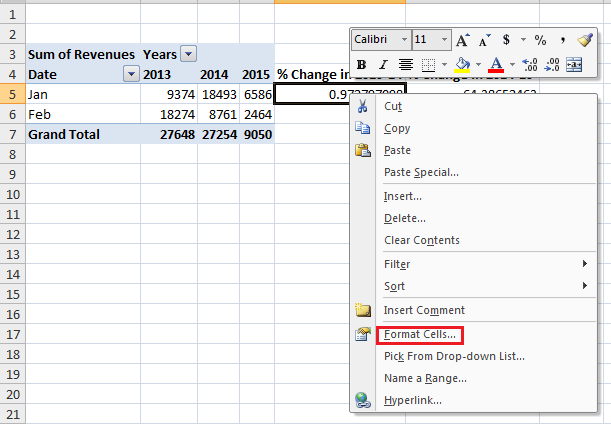The height and width of the screenshot is (424, 611).
Task: Click Grand Total cell 9050
Action: [257, 134]
